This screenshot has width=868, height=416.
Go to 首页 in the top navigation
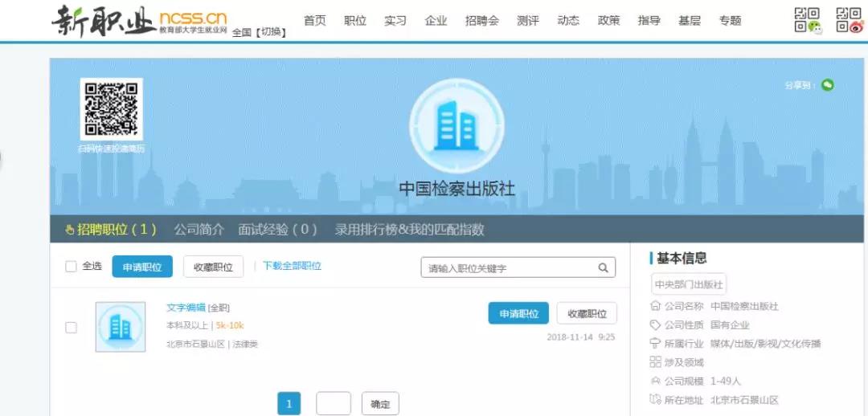click(314, 21)
